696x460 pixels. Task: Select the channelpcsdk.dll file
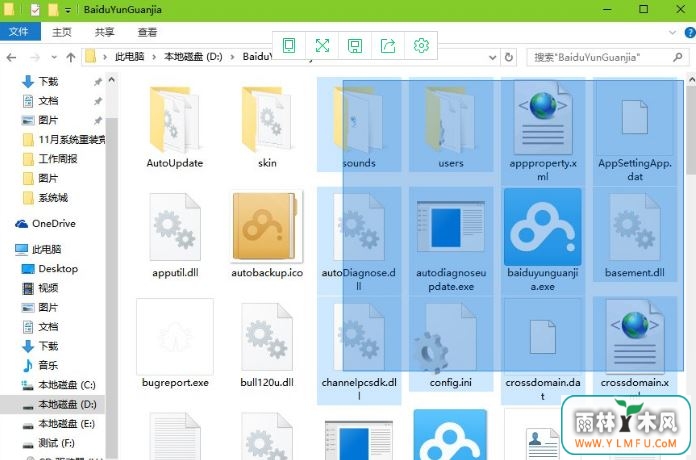click(359, 351)
